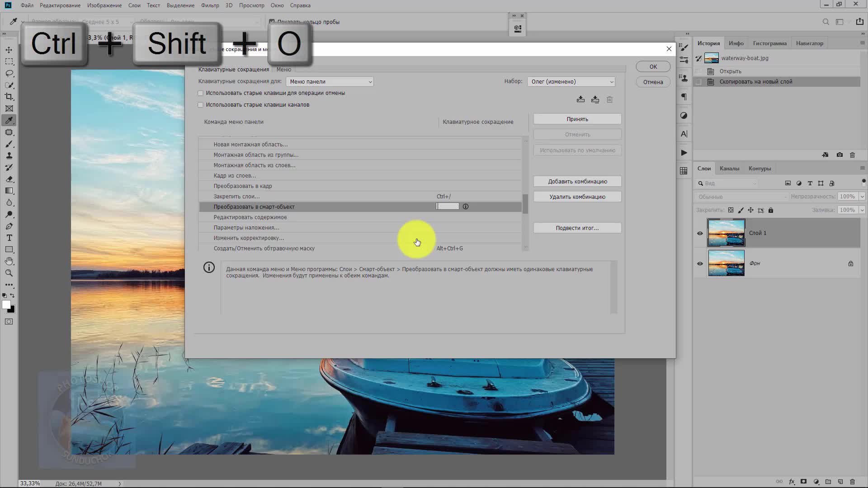Click the delete shortcut set trash icon

tap(609, 99)
